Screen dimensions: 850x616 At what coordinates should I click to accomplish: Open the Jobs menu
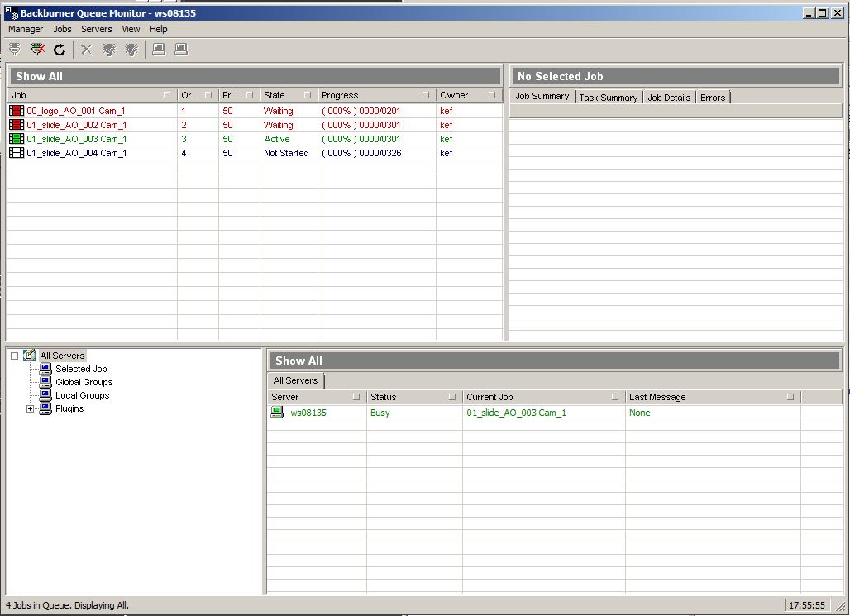[62, 29]
